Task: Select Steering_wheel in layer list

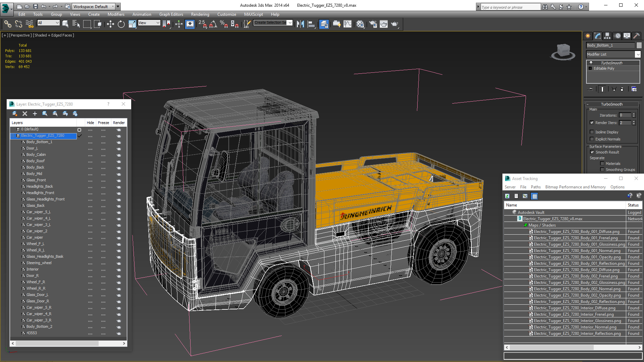Action: (39, 263)
